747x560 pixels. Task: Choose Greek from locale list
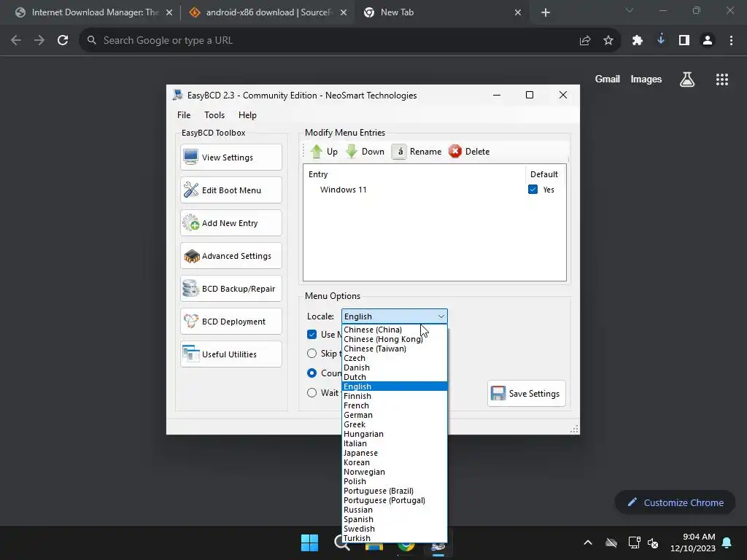coord(395,424)
